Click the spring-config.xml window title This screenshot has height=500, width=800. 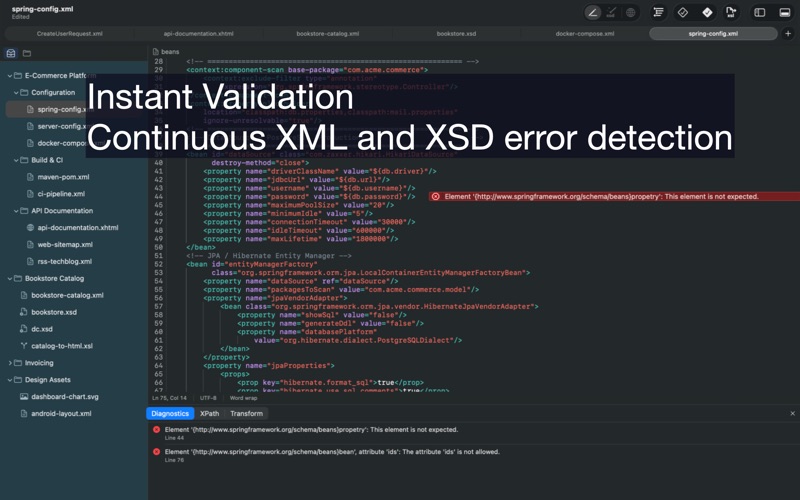(42, 9)
